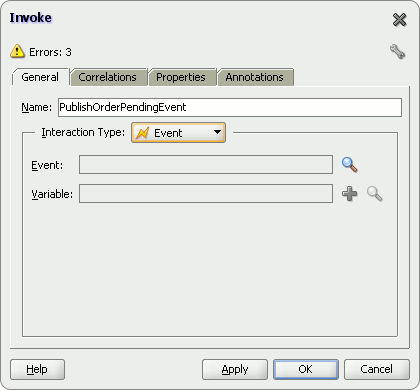This screenshot has height=391, width=420.
Task: Open the Interaction Type dropdown
Action: pos(178,133)
